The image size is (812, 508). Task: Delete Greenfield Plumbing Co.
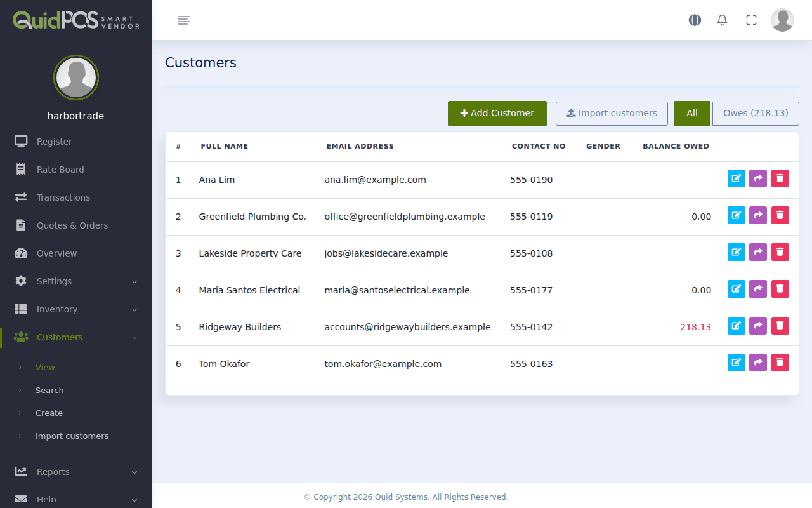click(780, 215)
